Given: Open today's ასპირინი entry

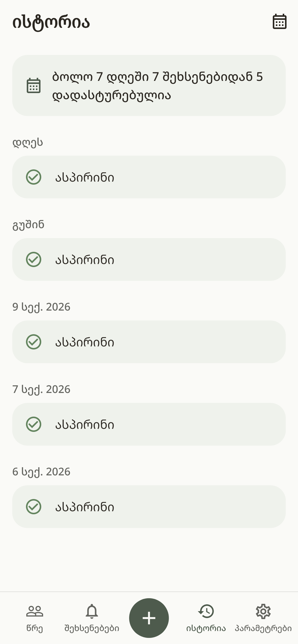Looking at the screenshot, I should point(149,177).
